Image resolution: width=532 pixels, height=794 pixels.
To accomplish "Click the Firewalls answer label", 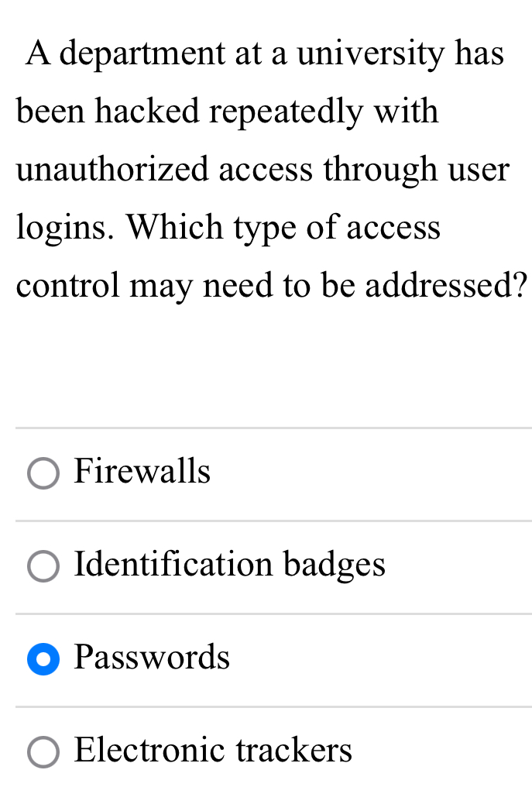I will (142, 473).
